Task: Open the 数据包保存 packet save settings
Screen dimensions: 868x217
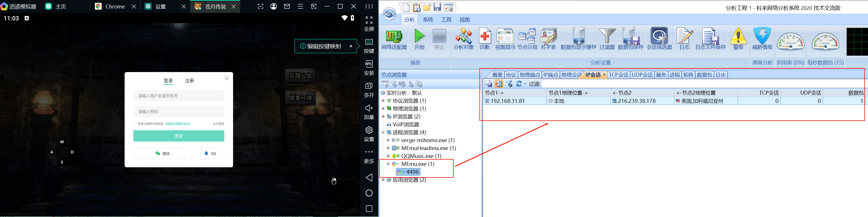Action: coord(630,39)
